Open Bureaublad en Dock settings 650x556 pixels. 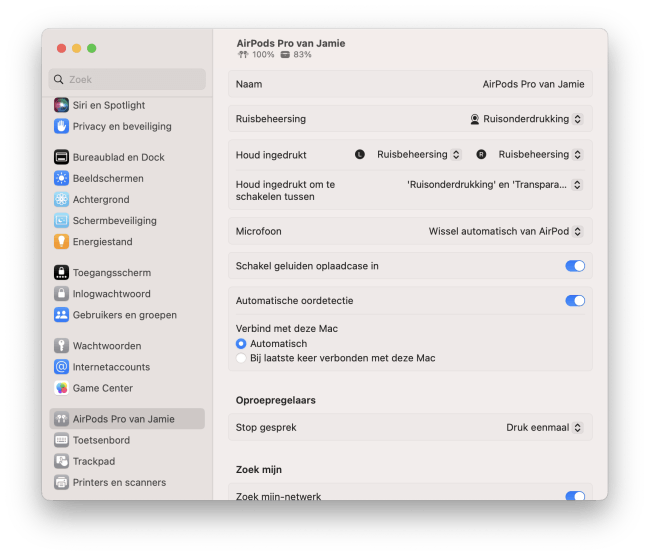(119, 157)
